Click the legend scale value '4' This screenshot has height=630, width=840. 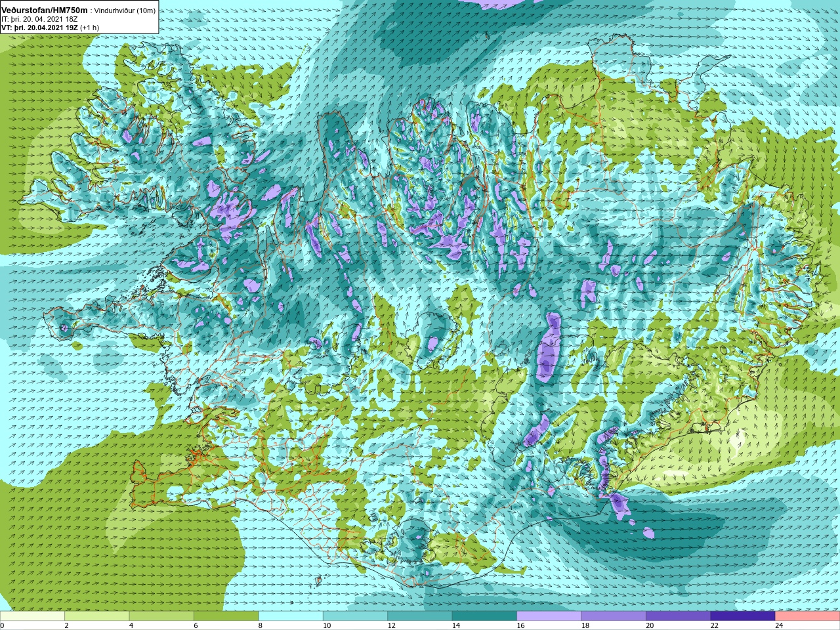pos(131,625)
